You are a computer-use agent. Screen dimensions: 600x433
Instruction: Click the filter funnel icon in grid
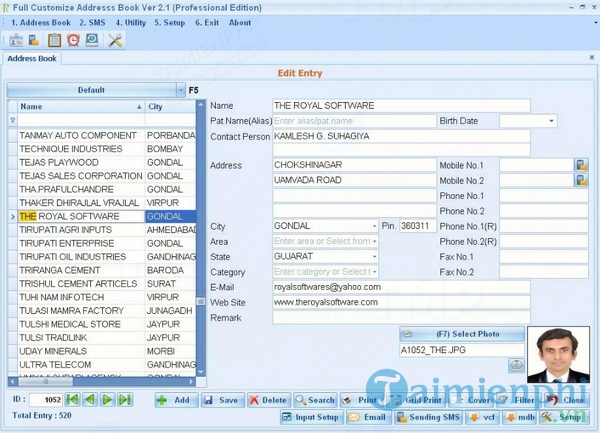point(13,120)
